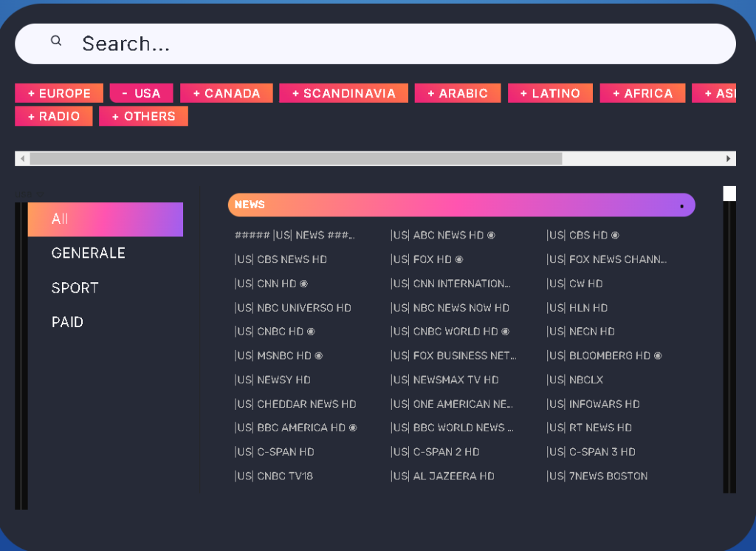756x551 pixels.
Task: Open the '|US| NECN HD' channel
Action: [x=580, y=332]
